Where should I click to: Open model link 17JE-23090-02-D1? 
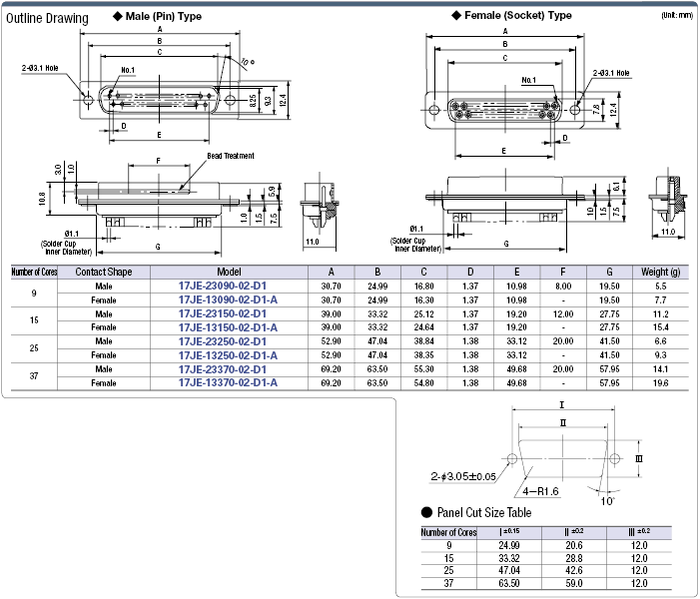pos(223,287)
